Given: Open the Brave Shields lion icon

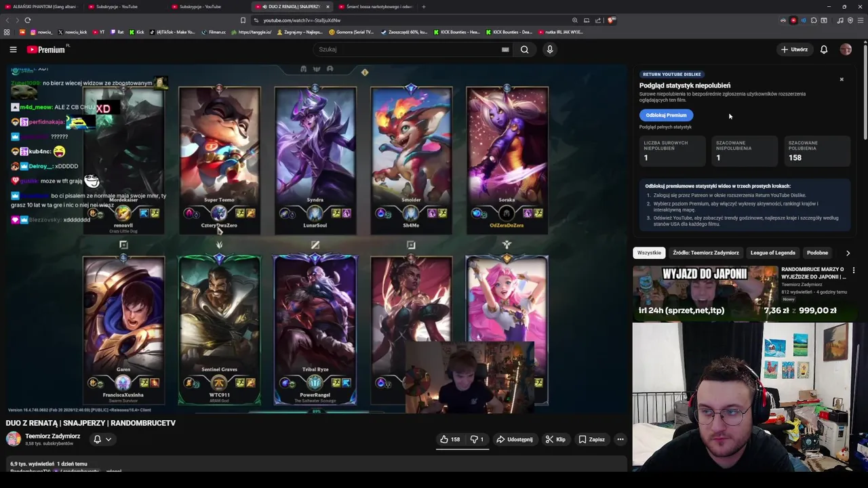Looking at the screenshot, I should (x=611, y=20).
